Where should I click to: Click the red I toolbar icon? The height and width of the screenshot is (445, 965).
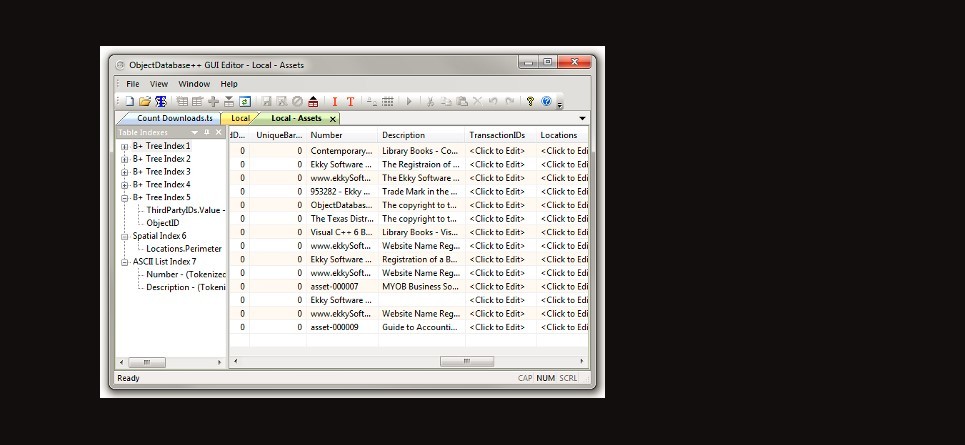(x=334, y=101)
